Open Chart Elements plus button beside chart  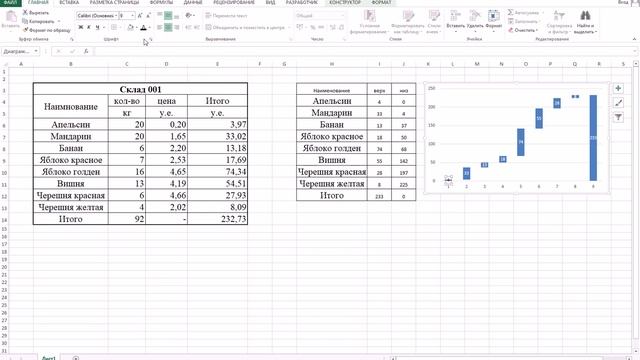[x=618, y=89]
